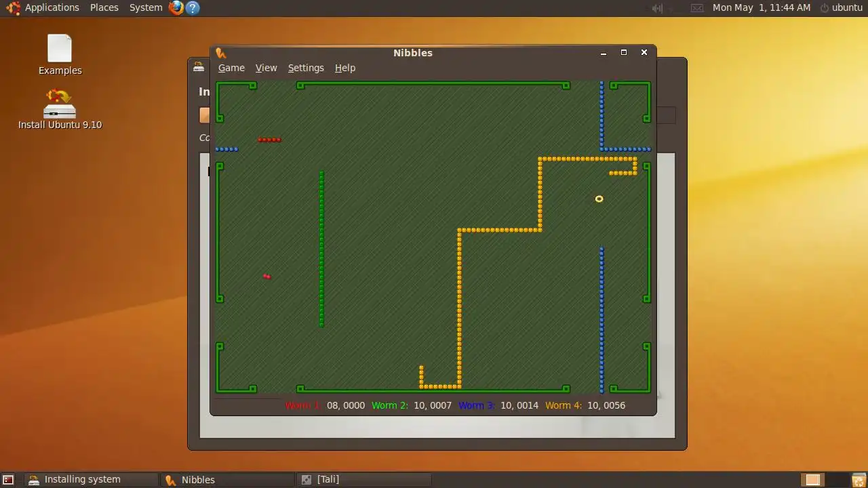Screen dimensions: 868x488
Task: Click the Worm 3 score label
Action: click(x=477, y=405)
